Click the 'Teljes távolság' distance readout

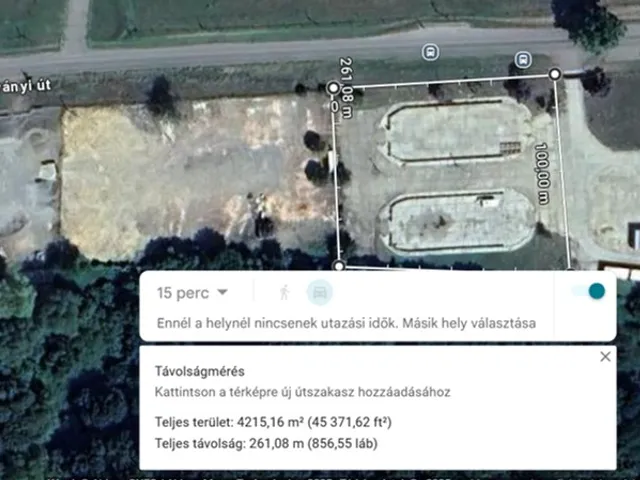click(266, 443)
